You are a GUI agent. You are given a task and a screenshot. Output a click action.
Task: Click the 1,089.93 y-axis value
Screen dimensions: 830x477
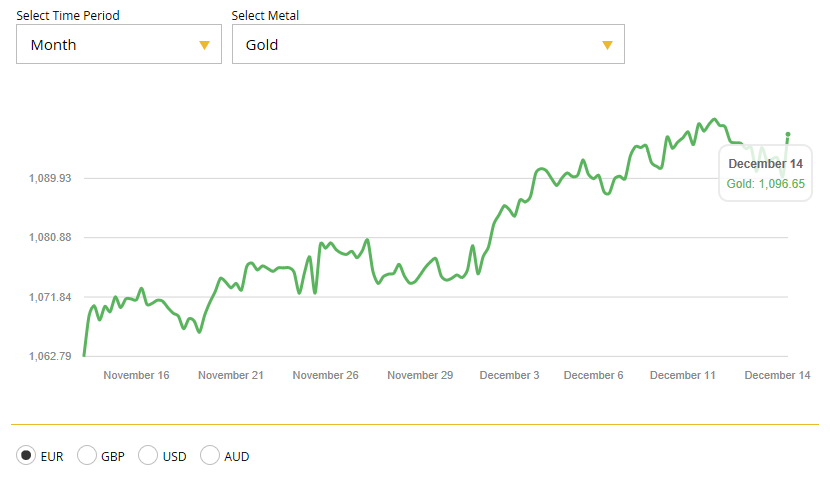(50, 178)
